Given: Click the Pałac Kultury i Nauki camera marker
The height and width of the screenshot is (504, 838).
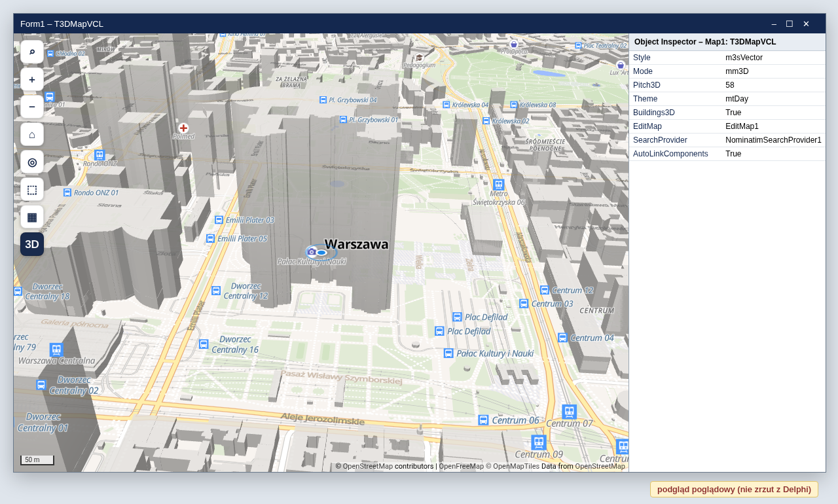Looking at the screenshot, I should tap(312, 251).
